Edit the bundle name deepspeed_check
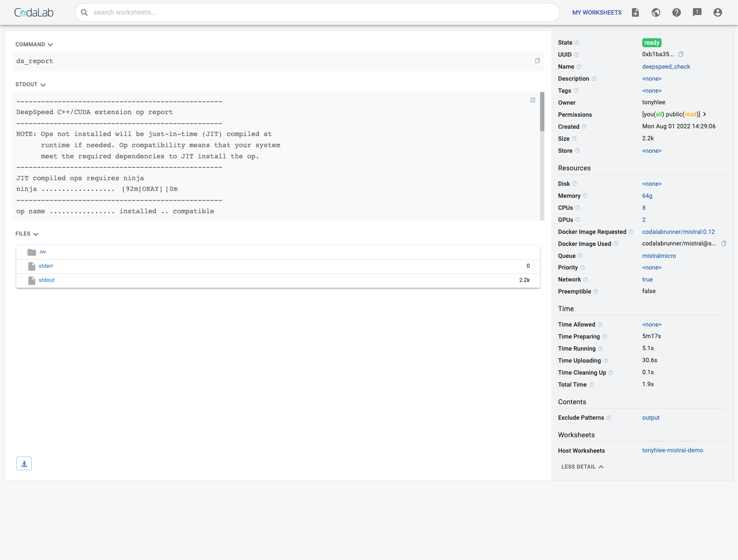738x560 pixels. click(666, 67)
